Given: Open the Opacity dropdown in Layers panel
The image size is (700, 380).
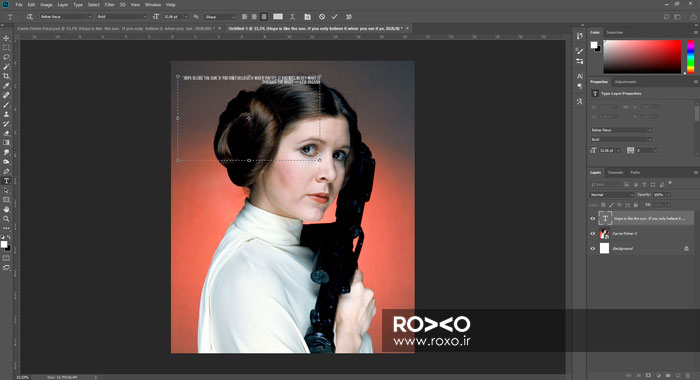Looking at the screenshot, I should [668, 195].
